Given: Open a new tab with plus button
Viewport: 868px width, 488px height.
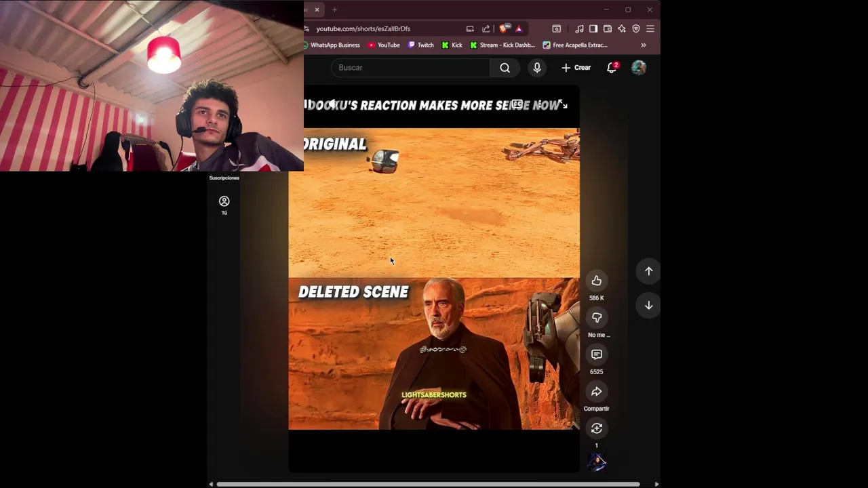Looking at the screenshot, I should pyautogui.click(x=334, y=9).
